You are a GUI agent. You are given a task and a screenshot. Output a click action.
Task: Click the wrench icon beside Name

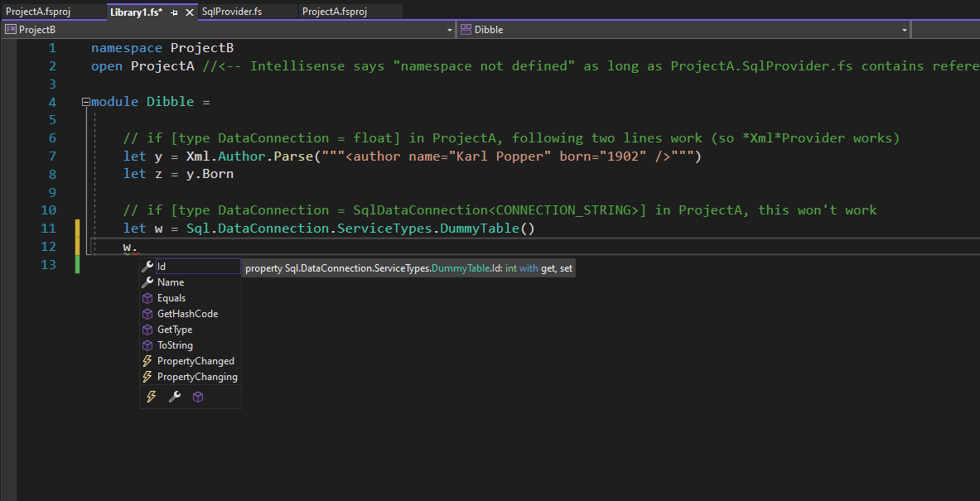point(147,282)
